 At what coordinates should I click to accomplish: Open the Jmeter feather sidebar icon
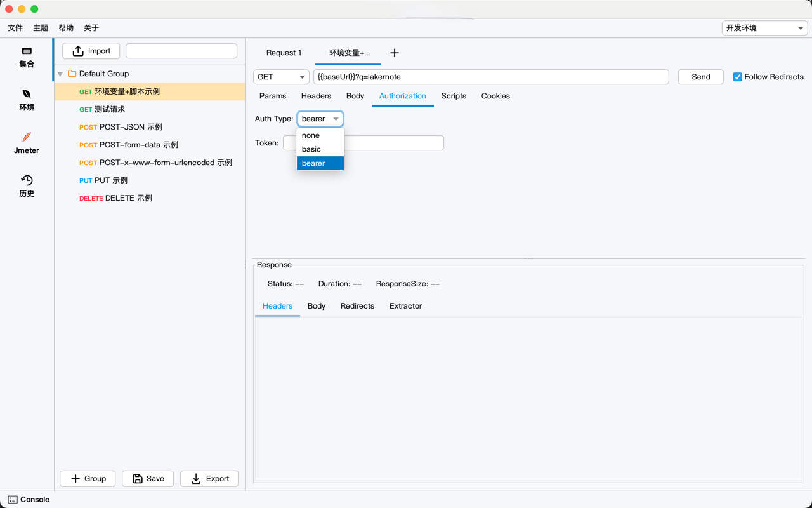pyautogui.click(x=27, y=144)
